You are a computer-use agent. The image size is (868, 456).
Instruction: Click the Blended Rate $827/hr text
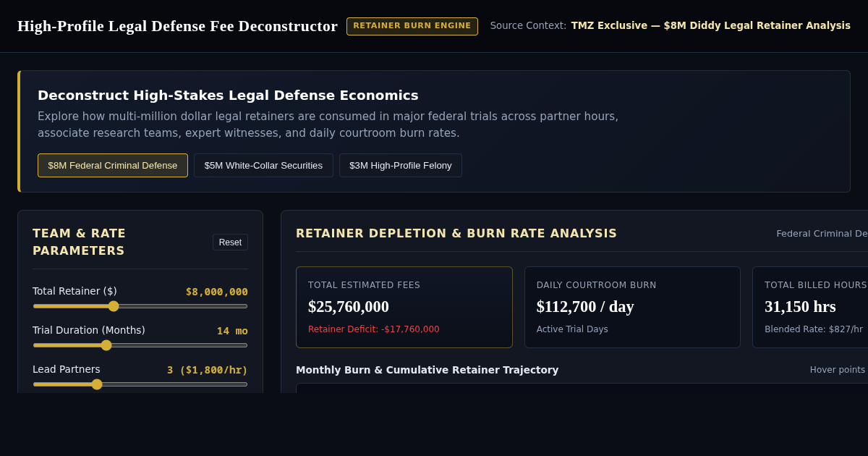[x=814, y=329]
